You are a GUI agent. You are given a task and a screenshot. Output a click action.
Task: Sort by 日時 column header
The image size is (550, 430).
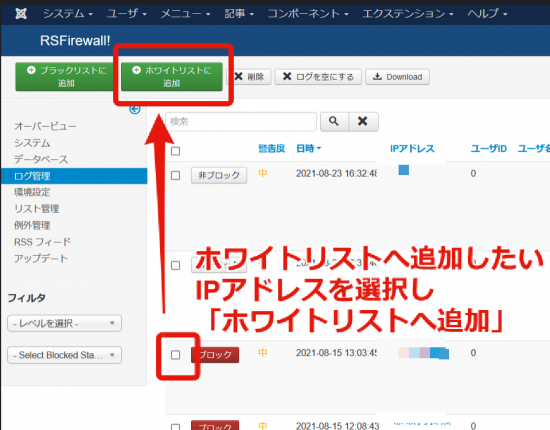(308, 149)
